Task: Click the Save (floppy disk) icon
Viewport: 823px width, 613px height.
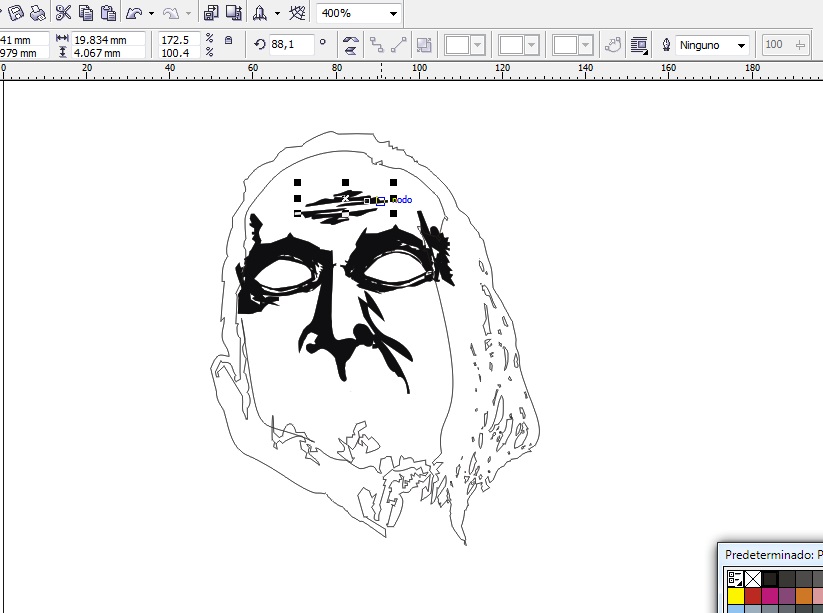Action: coord(15,13)
